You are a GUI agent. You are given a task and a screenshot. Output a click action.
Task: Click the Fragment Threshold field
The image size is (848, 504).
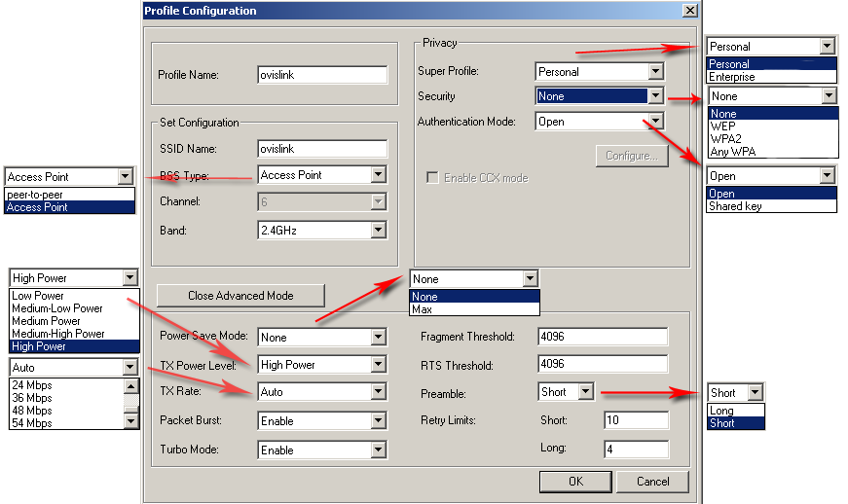pyautogui.click(x=602, y=337)
